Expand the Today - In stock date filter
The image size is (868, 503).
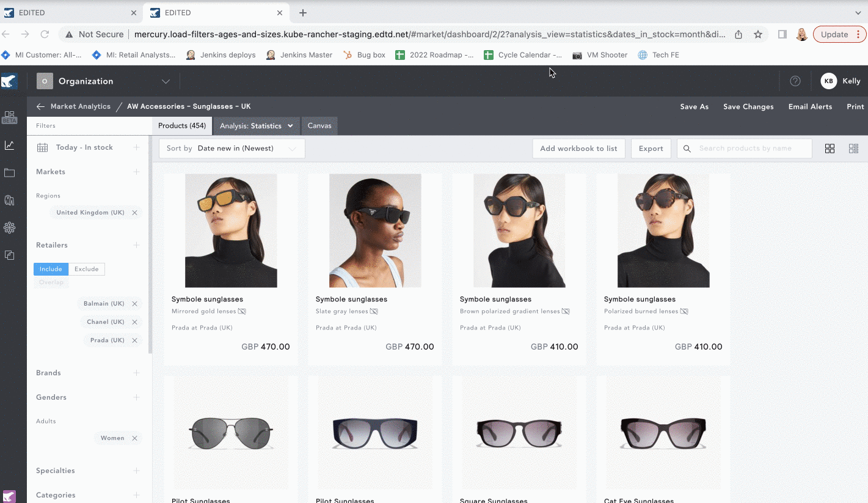tap(136, 147)
